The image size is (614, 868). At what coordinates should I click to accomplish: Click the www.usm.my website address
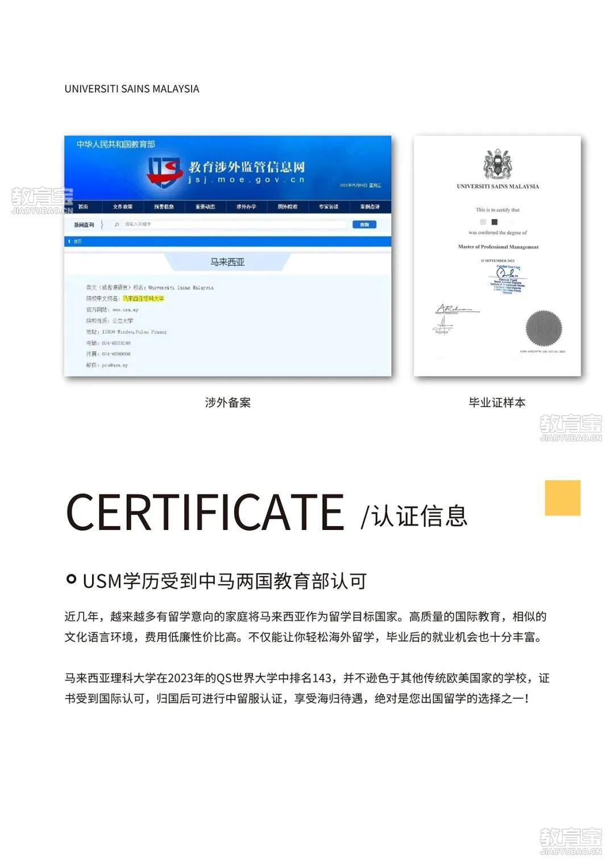[x=125, y=310]
